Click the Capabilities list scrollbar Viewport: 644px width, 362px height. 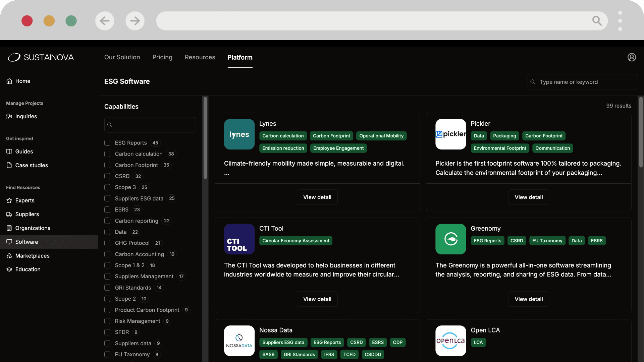205,138
